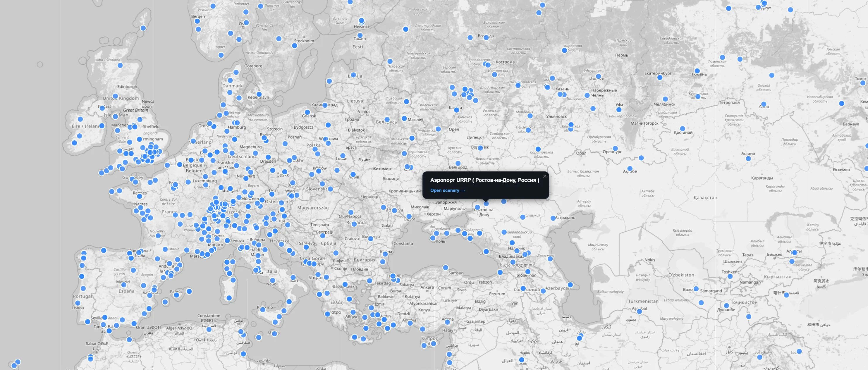The image size is (868, 370).
Task: Select the Chelyabinsk airport marker
Action: click(665, 99)
